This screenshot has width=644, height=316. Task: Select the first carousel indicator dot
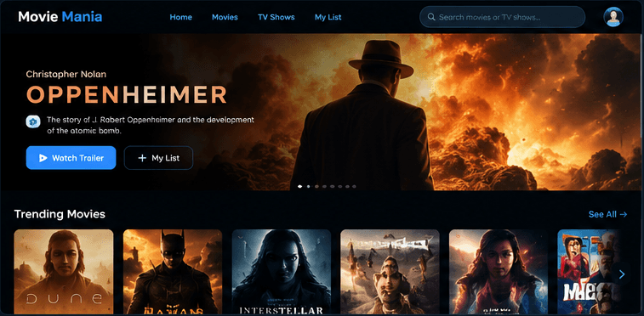pyautogui.click(x=300, y=186)
